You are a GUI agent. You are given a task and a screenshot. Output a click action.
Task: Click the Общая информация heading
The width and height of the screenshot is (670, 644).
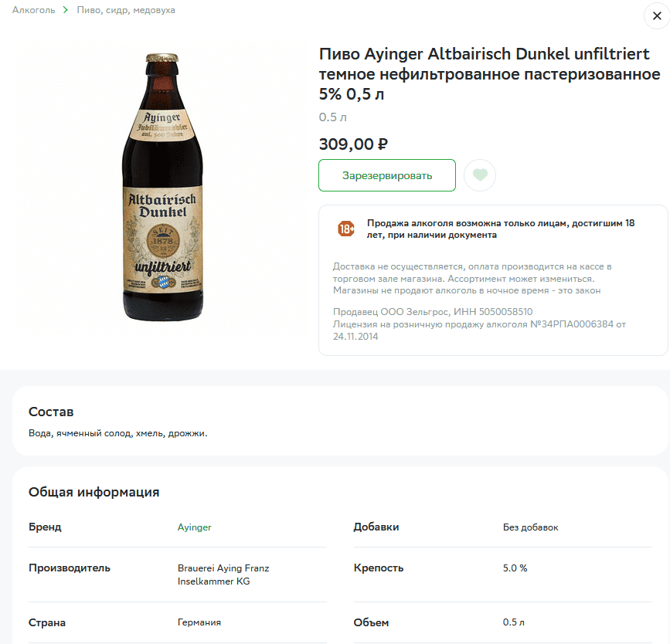coord(94,492)
